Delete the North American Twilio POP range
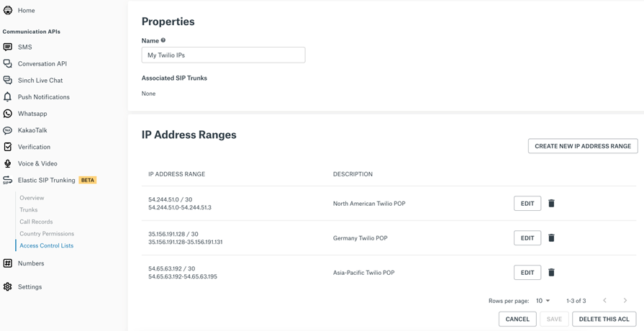 point(551,204)
